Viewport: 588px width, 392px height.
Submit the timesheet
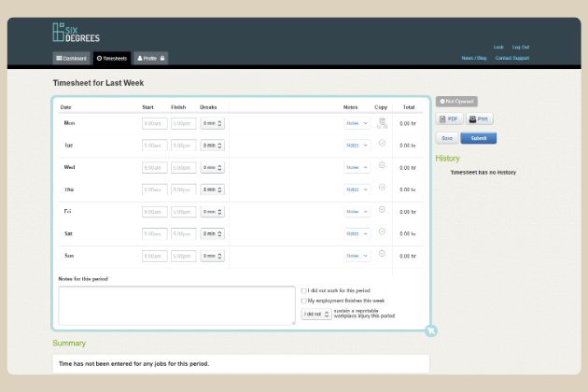pos(479,138)
